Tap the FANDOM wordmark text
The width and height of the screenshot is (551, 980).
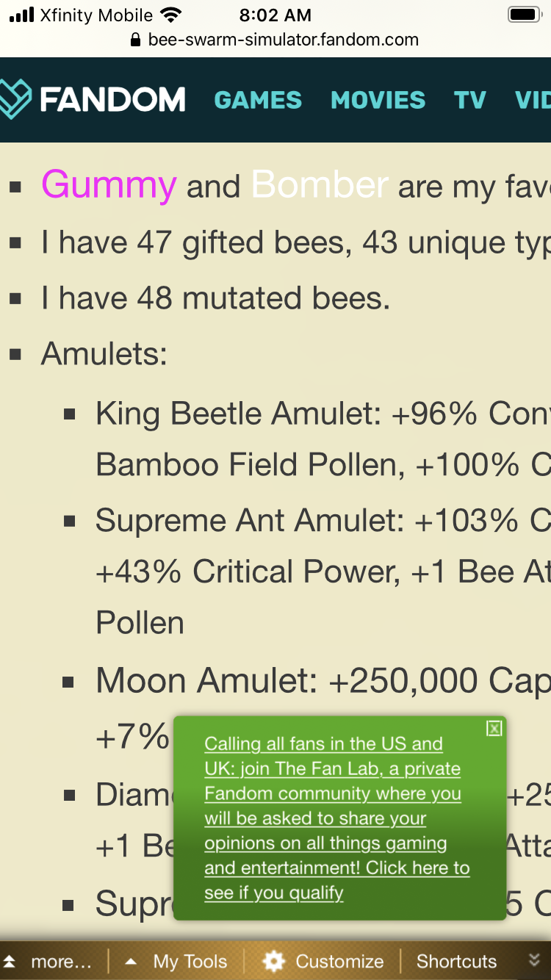pyautogui.click(x=112, y=100)
